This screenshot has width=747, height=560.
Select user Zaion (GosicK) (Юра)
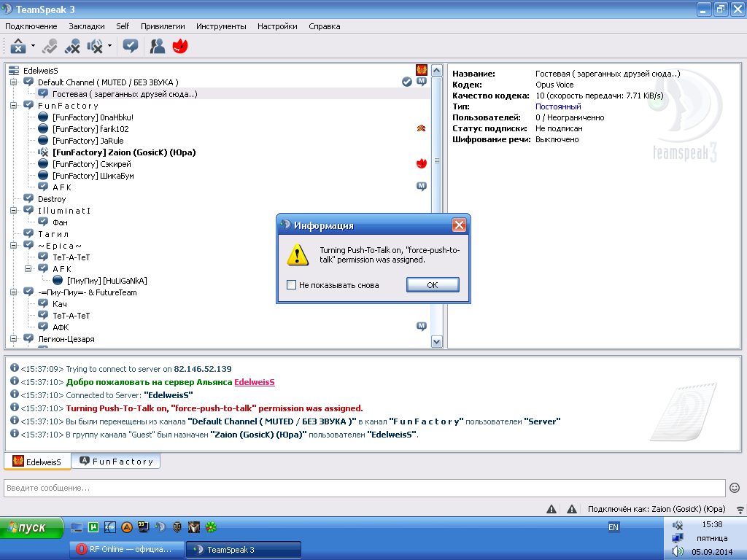click(124, 152)
